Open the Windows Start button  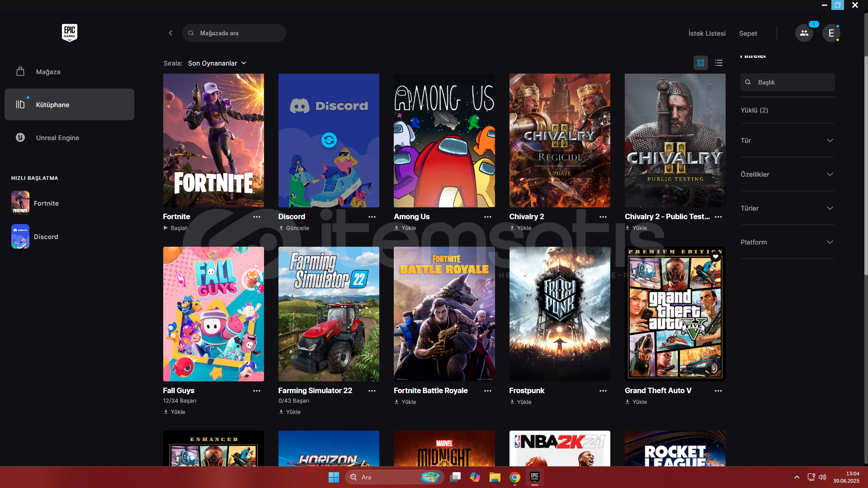pos(334,477)
